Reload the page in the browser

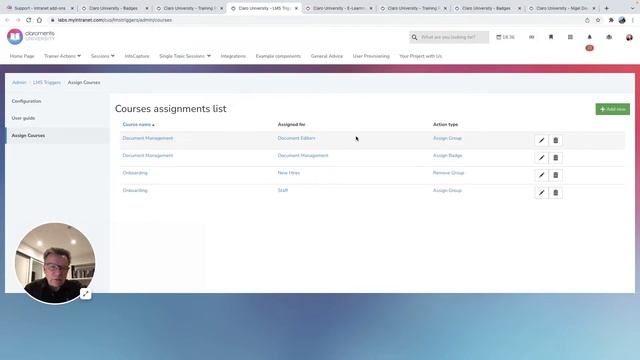click(29, 20)
